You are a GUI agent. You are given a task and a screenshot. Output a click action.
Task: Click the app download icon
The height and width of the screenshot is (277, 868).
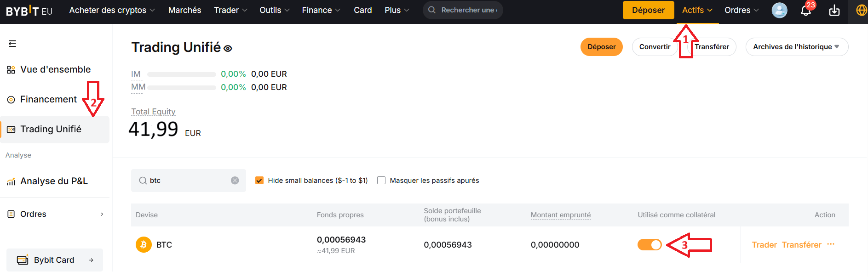[x=834, y=10]
